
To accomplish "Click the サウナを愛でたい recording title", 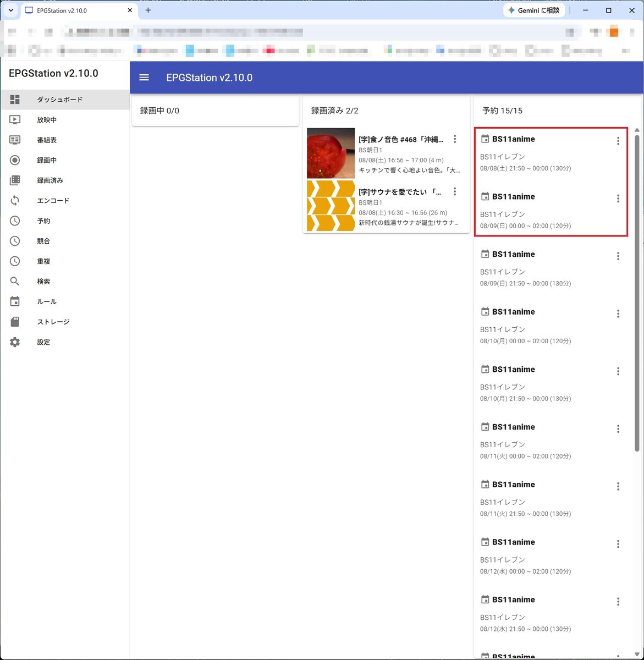I will pyautogui.click(x=400, y=192).
